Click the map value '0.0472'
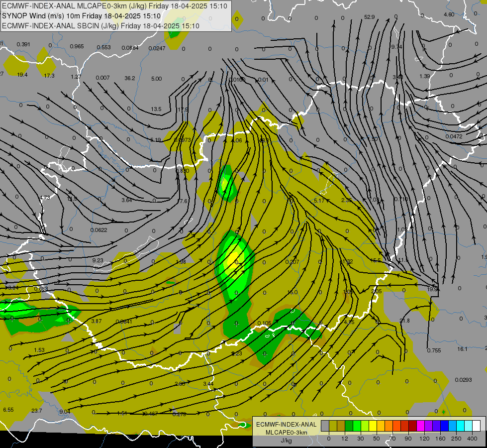This screenshot has height=448, width=487. pyautogui.click(x=454, y=136)
